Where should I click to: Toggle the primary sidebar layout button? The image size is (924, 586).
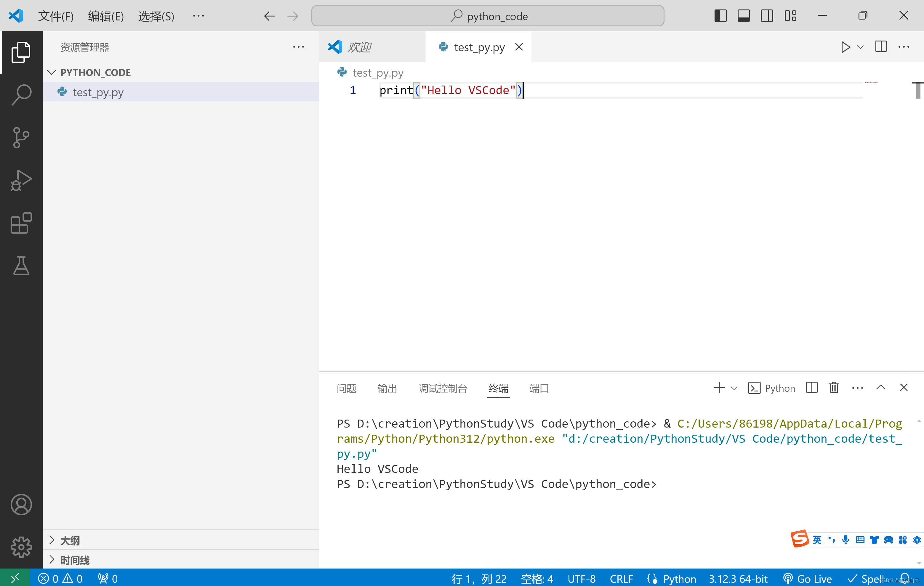tap(720, 16)
